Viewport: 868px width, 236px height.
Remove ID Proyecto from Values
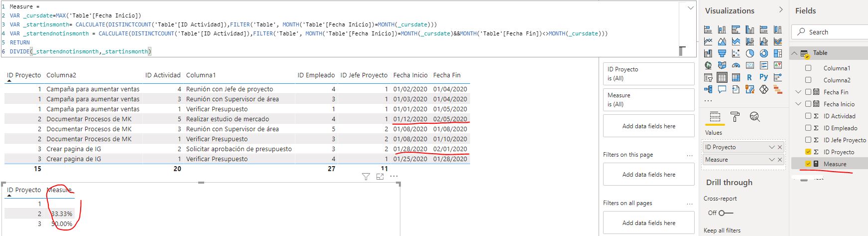coord(780,147)
